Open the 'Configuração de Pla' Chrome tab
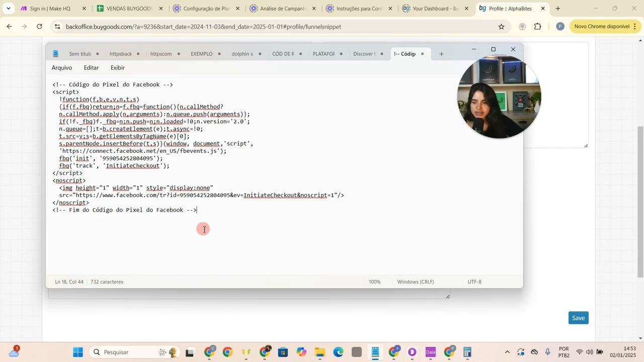644x362 pixels. [206, 9]
